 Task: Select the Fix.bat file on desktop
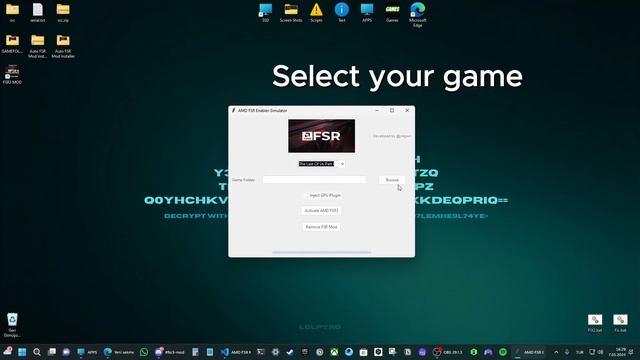point(620,323)
